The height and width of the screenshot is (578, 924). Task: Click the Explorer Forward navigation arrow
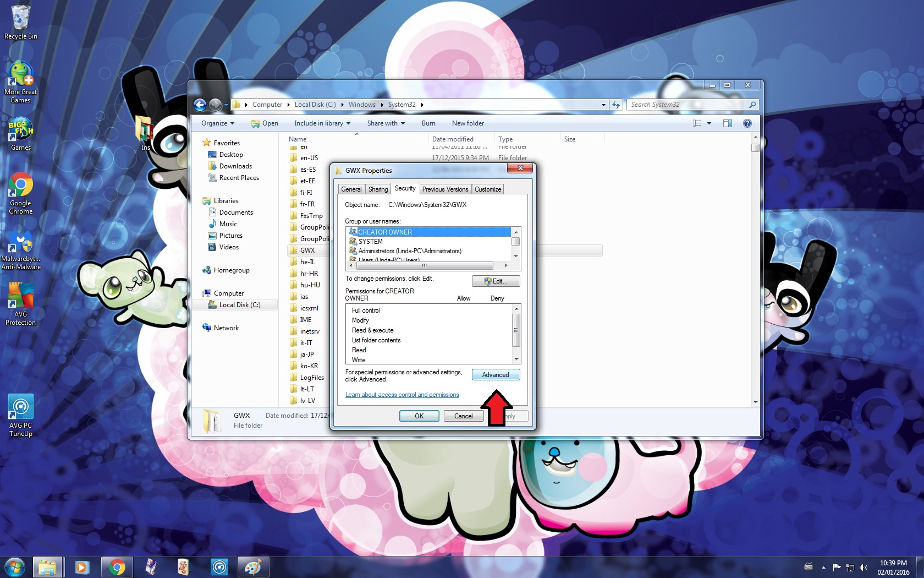[x=215, y=105]
